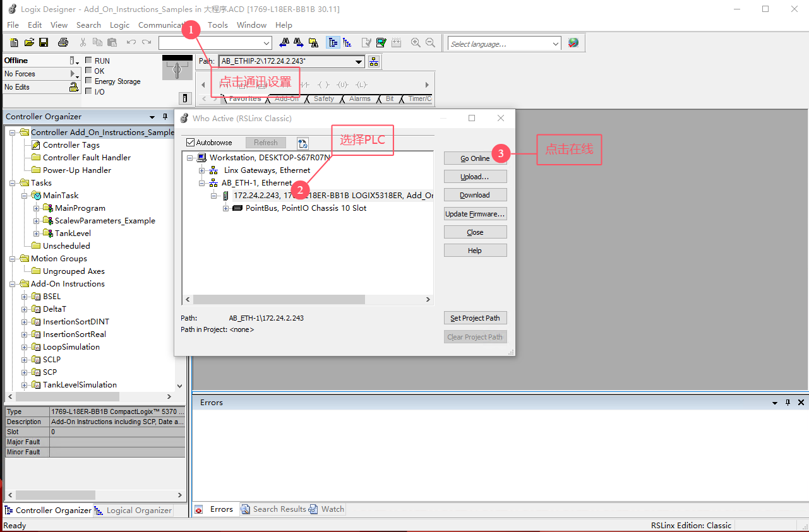Image resolution: width=809 pixels, height=532 pixels.
Task: Click the Help button in Who Active
Action: pyautogui.click(x=475, y=251)
